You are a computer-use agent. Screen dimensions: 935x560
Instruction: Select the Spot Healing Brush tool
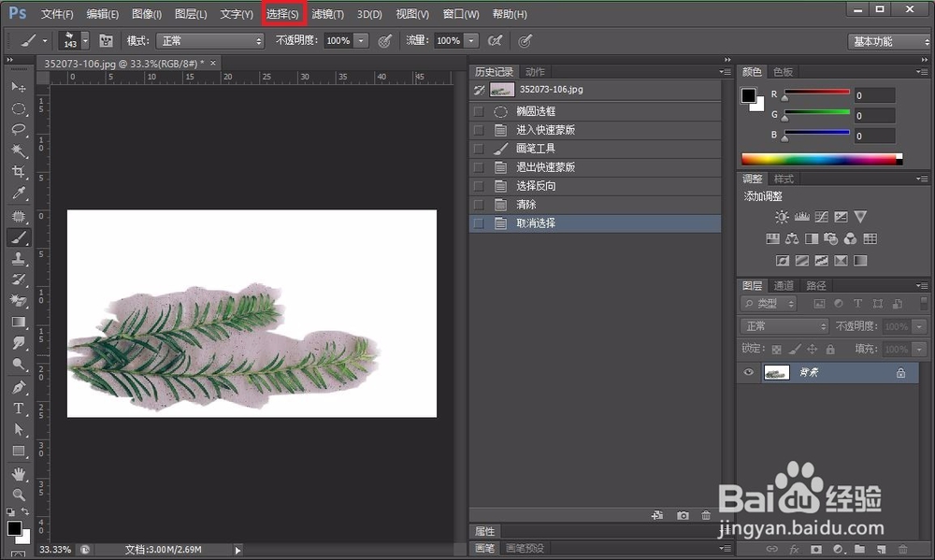19,216
